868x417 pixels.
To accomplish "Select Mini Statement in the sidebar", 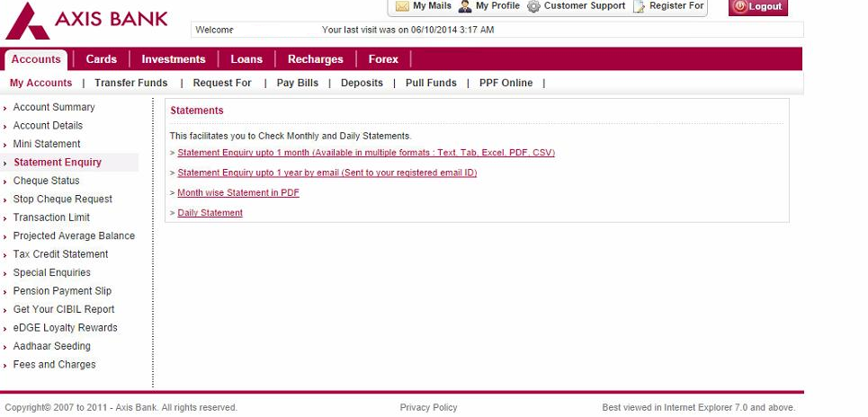I will point(47,144).
